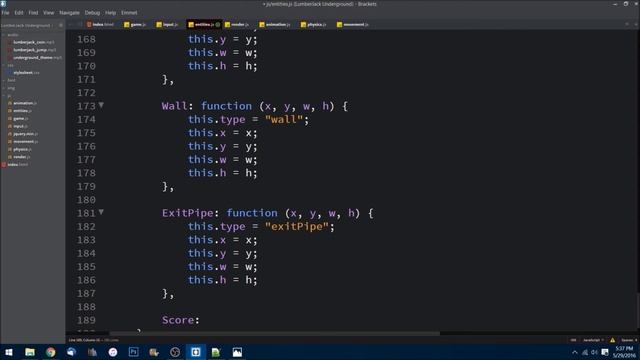
Task: Click the horizontal editor scrollbar
Action: tap(274, 333)
